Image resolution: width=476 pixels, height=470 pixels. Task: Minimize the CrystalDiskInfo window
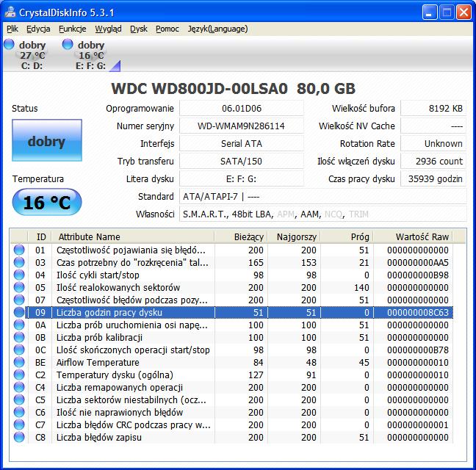(x=429, y=12)
